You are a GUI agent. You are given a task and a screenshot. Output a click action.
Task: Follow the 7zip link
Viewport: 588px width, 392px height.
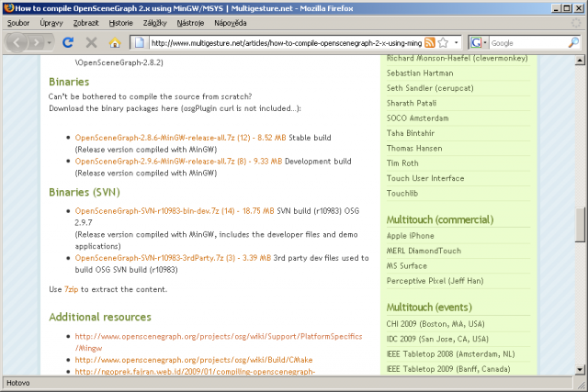[x=72, y=289]
